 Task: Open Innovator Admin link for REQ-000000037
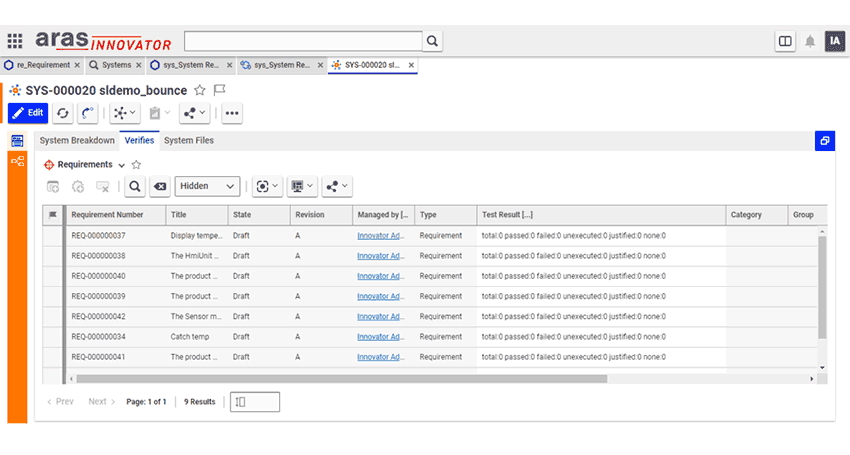(381, 236)
